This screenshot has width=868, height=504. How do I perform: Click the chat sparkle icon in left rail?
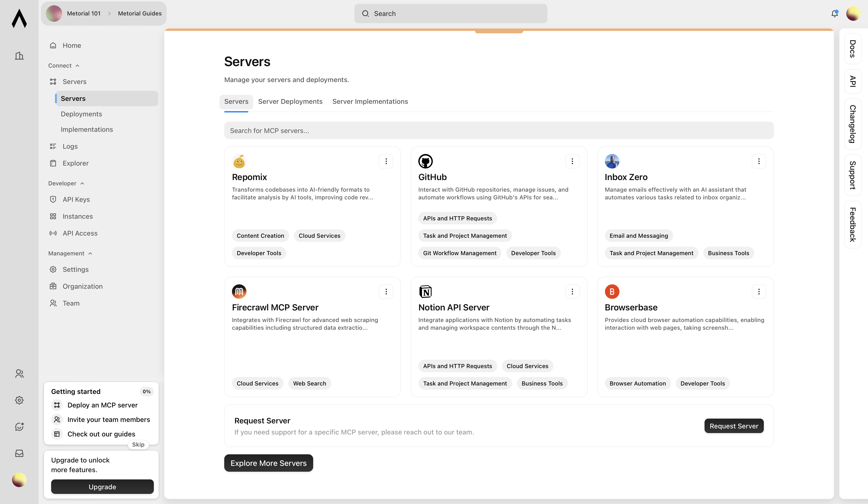[19, 427]
